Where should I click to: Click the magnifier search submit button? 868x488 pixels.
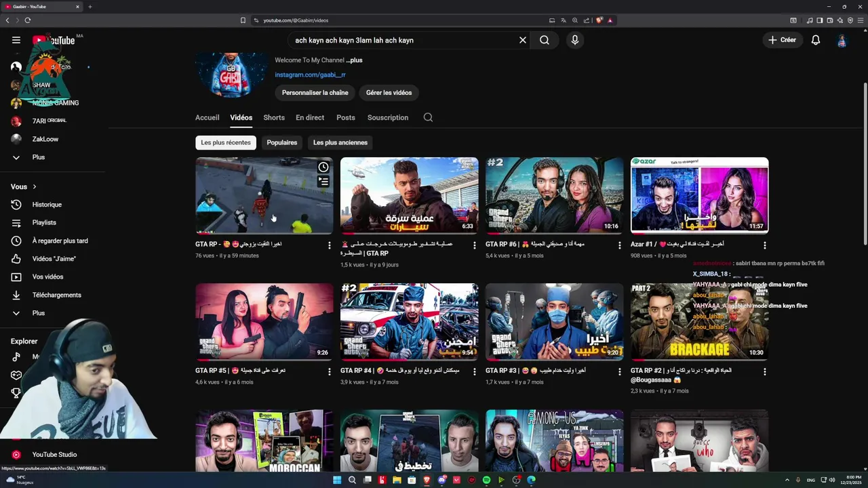(x=545, y=40)
